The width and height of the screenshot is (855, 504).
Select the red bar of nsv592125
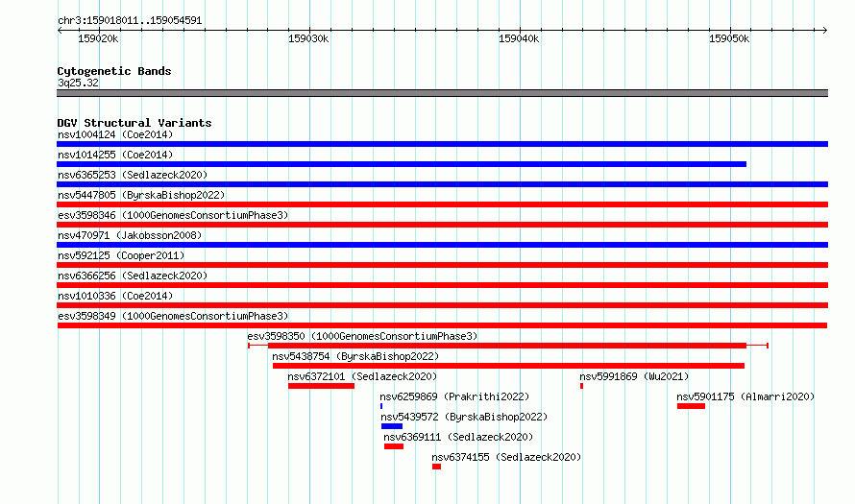click(442, 265)
